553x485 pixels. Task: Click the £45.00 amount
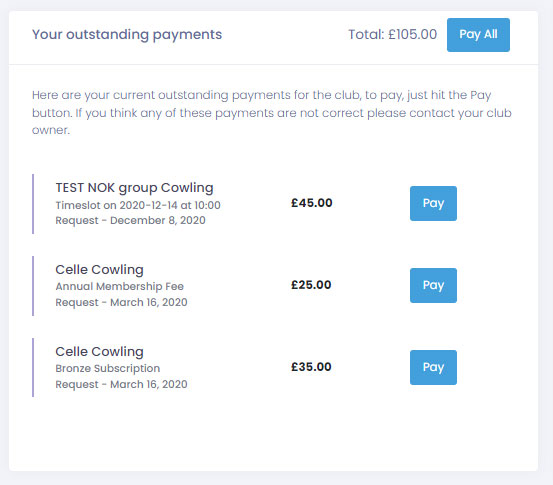coord(311,203)
